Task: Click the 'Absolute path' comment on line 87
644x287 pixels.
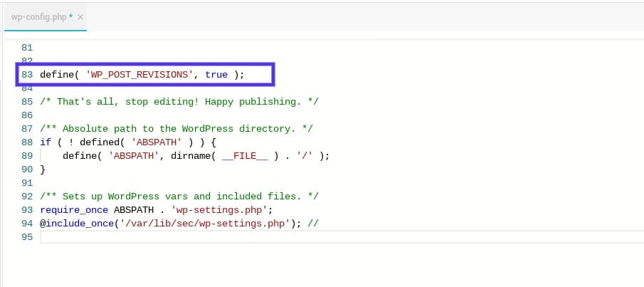Action: coord(176,129)
